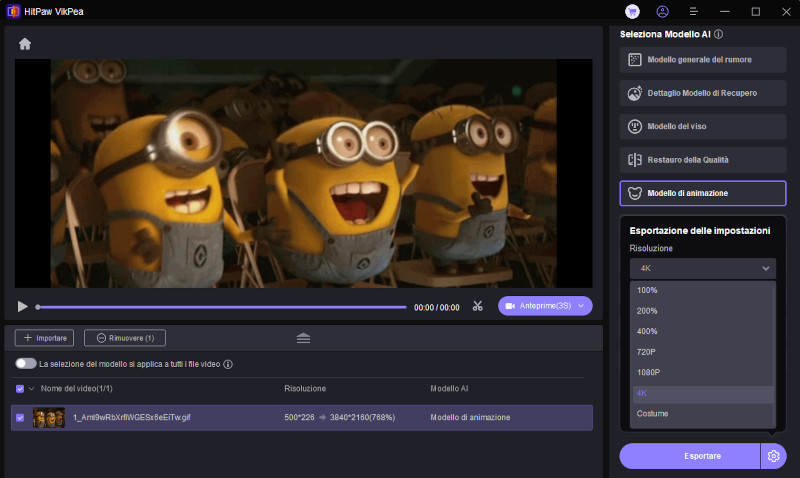Click info icon next to model selection toggle

pyautogui.click(x=228, y=364)
